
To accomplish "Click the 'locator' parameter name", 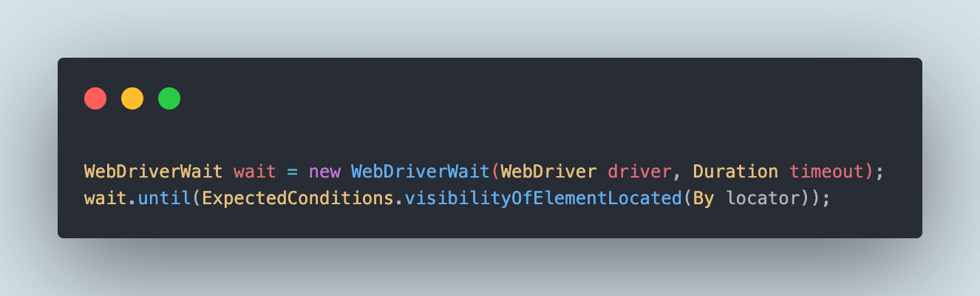I will 763,198.
